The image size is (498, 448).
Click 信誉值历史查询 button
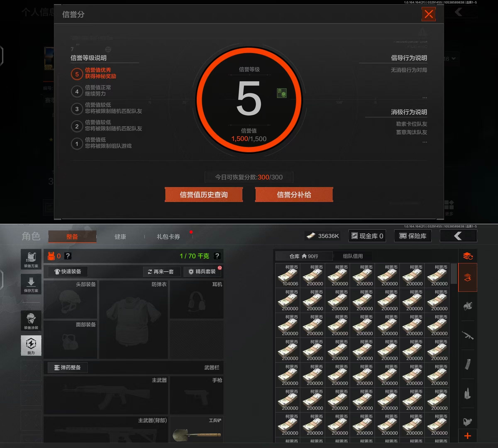pos(204,195)
